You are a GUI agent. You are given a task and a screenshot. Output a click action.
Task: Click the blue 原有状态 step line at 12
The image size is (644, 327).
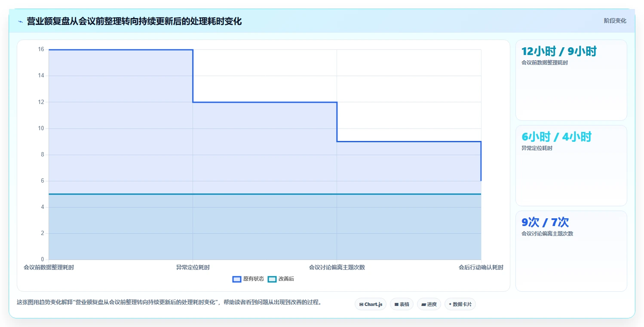coord(265,102)
